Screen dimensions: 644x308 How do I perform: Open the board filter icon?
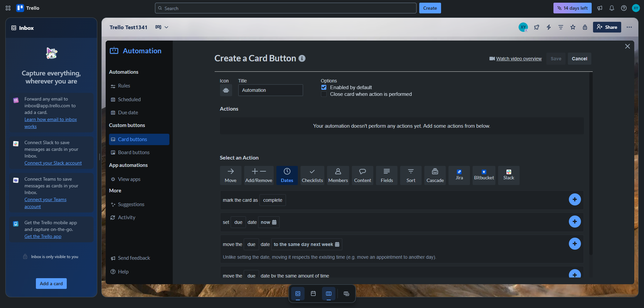point(561,27)
